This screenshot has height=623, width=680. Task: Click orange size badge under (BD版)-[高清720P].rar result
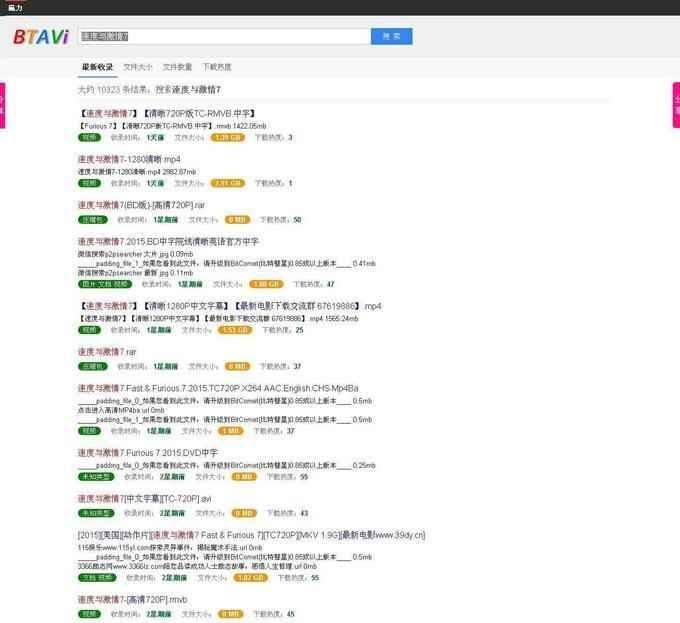pyautogui.click(x=238, y=220)
